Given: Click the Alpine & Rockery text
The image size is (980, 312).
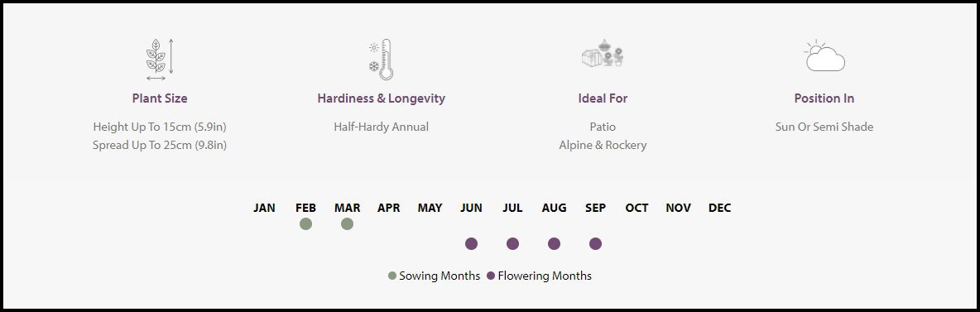Looking at the screenshot, I should click(603, 145).
